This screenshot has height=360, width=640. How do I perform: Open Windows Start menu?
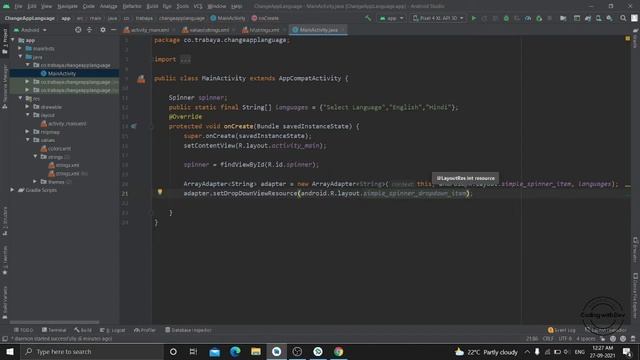coord(10,351)
